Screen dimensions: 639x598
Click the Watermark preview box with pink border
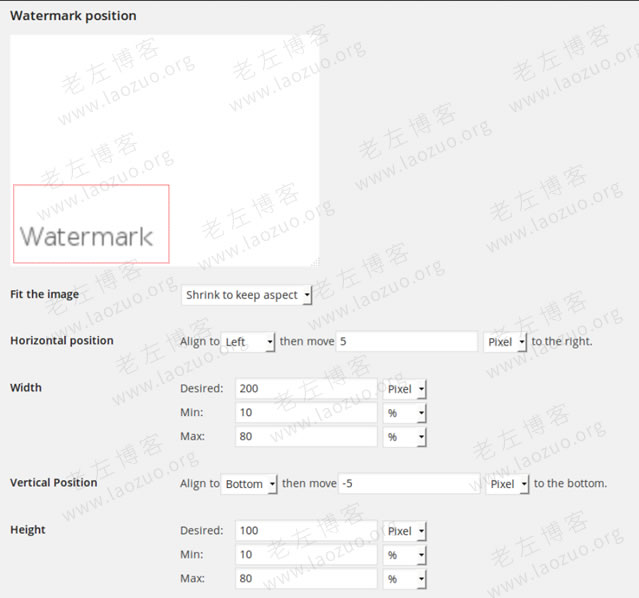[x=91, y=224]
